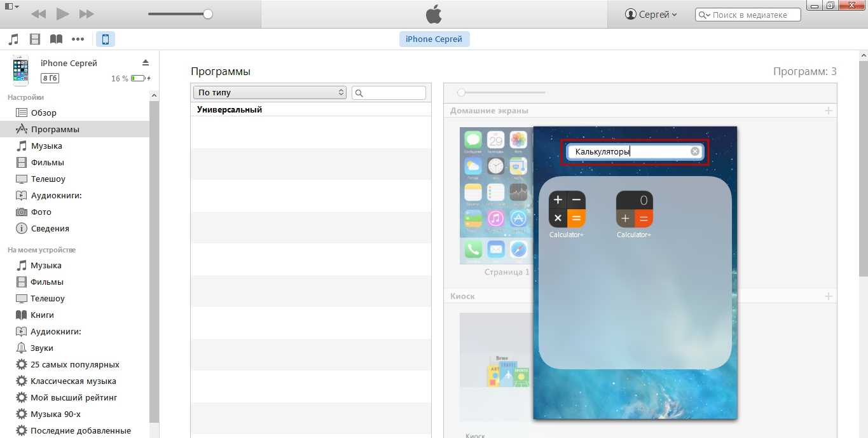Click the play button

click(62, 13)
